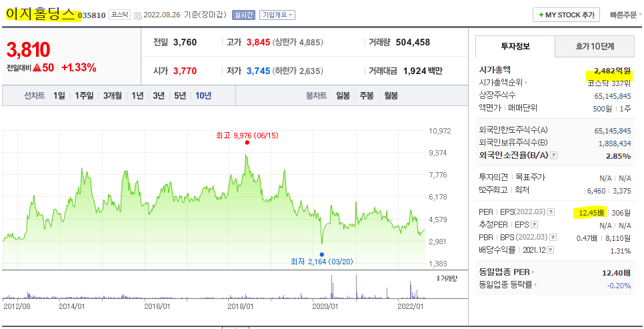Click the 코스닥 337위 ranking value

609,83
